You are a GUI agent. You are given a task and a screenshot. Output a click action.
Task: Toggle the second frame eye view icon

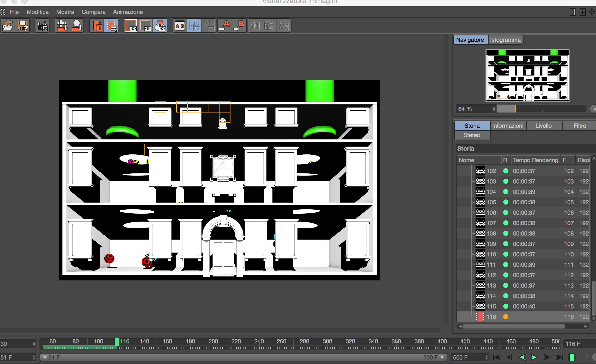(145, 26)
